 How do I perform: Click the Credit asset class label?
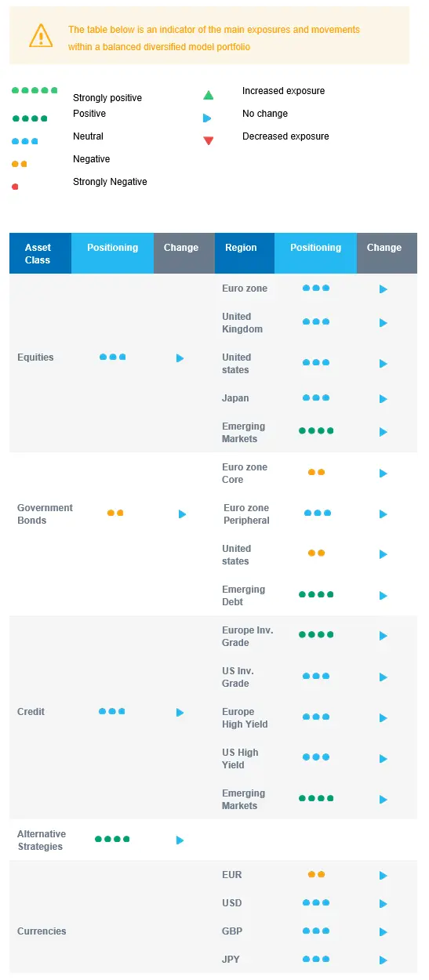pos(31,712)
